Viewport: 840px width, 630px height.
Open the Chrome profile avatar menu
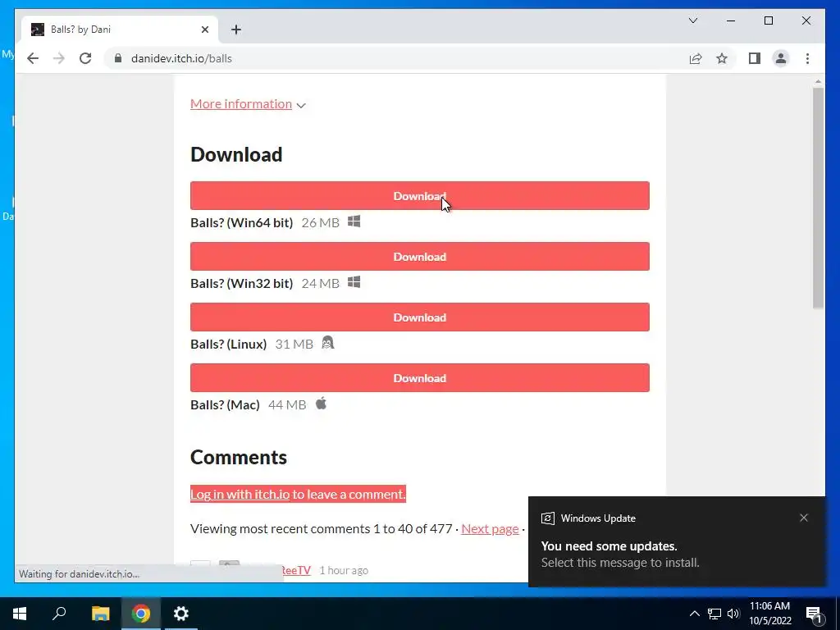point(781,58)
